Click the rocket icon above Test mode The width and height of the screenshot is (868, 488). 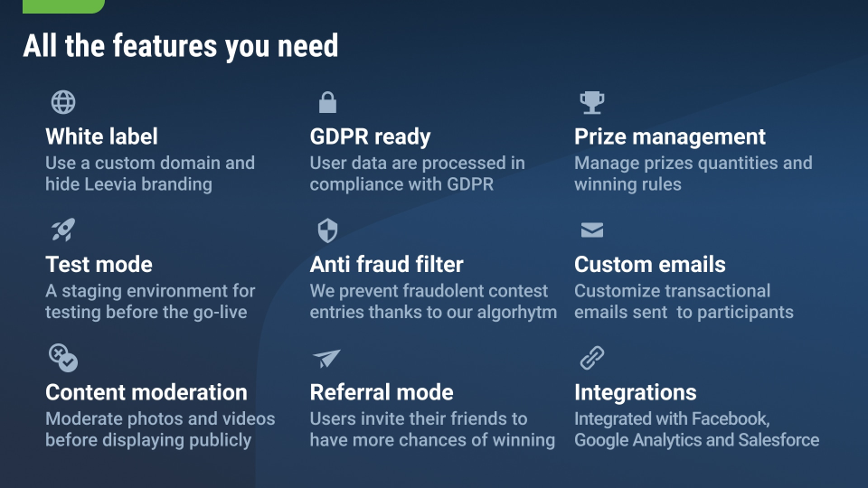(x=63, y=230)
